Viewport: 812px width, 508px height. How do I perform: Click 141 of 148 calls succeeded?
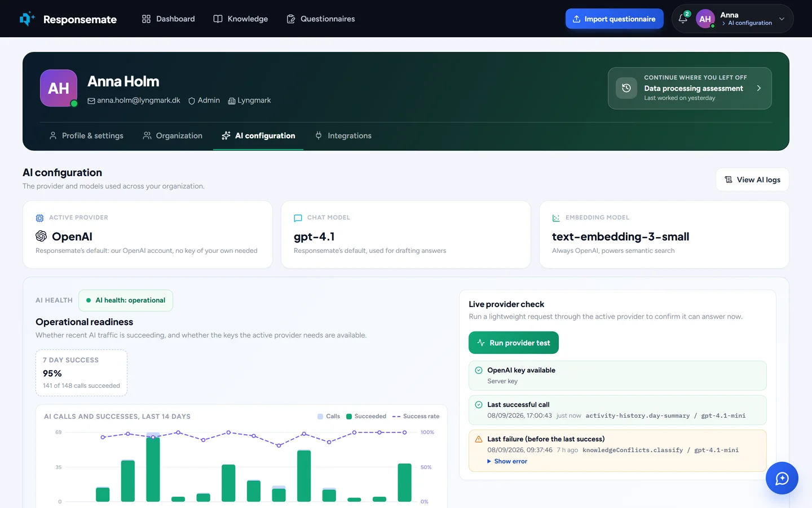coord(81,386)
